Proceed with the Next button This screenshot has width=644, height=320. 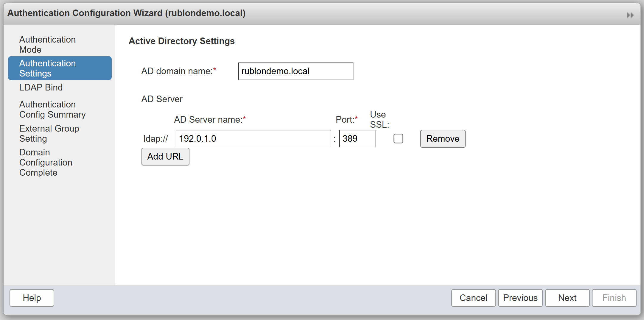coord(567,298)
